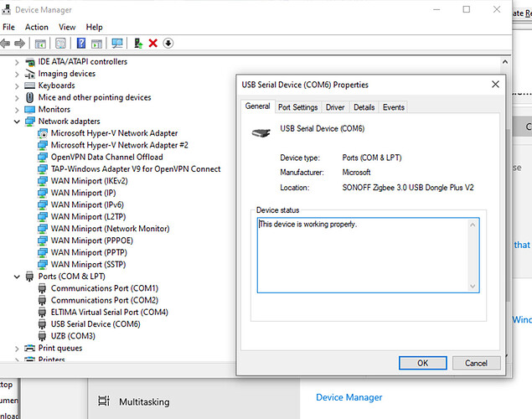Click the Device status scrollbar down arrow
The width and height of the screenshot is (532, 419).
[x=473, y=287]
